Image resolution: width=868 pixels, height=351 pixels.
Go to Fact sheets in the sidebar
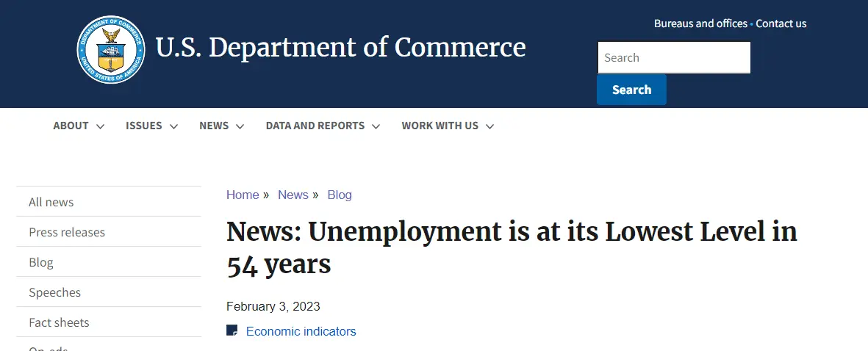click(x=59, y=322)
